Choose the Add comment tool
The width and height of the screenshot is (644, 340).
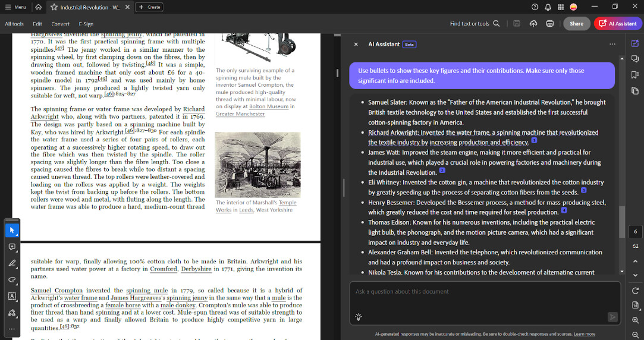point(12,247)
